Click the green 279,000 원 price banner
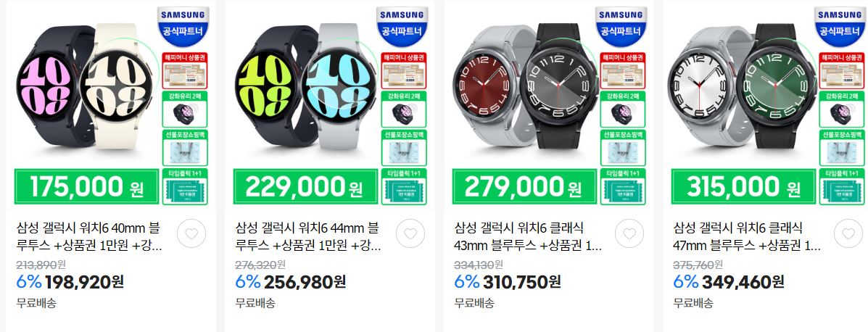868x332 pixels. pyautogui.click(x=525, y=187)
